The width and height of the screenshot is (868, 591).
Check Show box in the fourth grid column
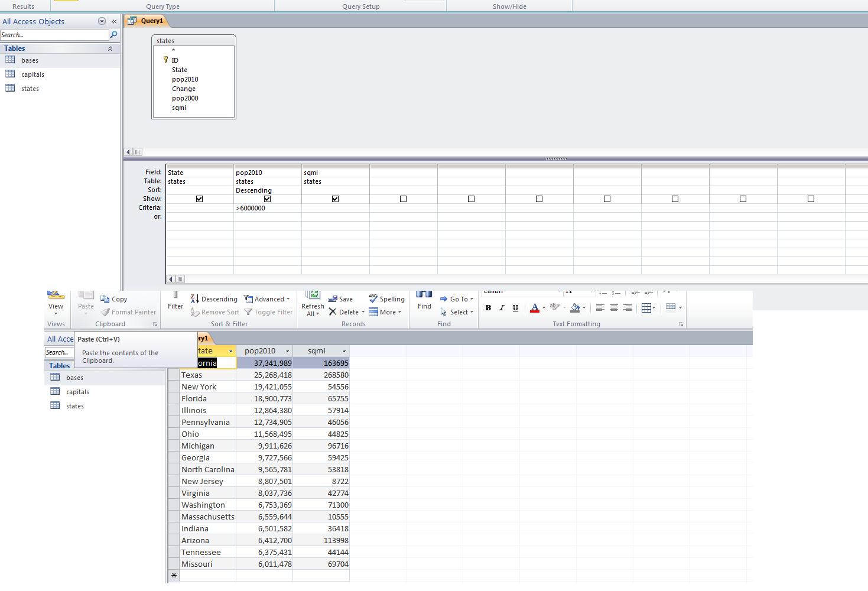(x=403, y=199)
